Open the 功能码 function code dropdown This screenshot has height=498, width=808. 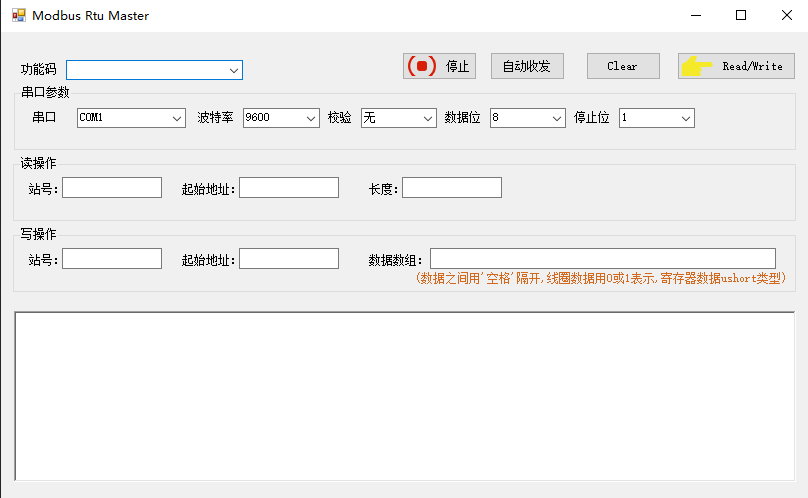tap(155, 70)
